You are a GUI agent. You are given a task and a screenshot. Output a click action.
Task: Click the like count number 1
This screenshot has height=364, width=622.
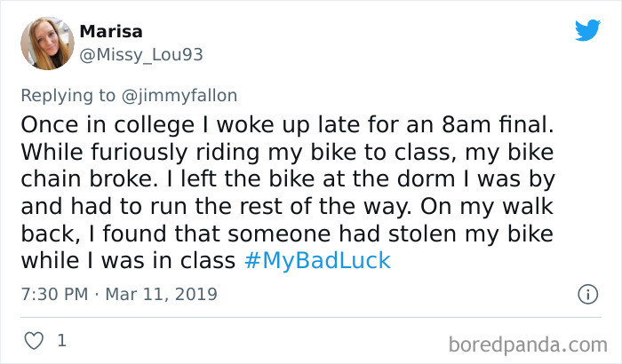[x=61, y=340]
